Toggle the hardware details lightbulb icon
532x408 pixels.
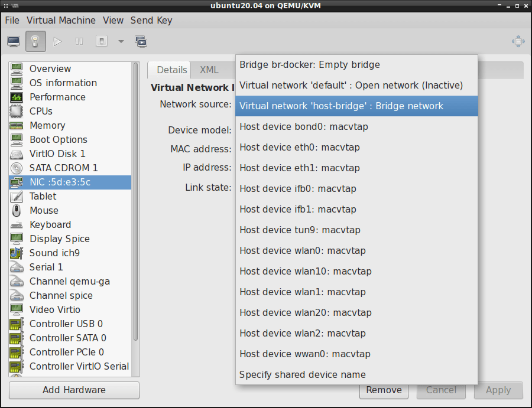pyautogui.click(x=35, y=41)
